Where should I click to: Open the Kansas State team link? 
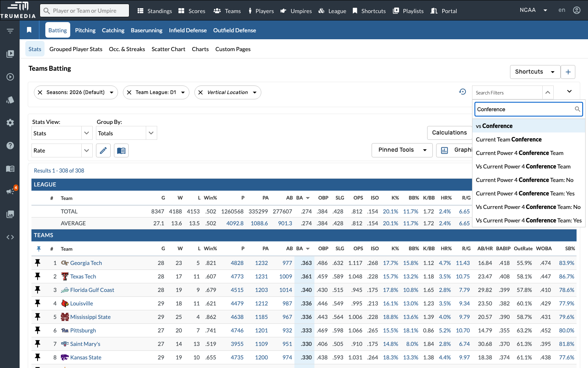coord(86,357)
